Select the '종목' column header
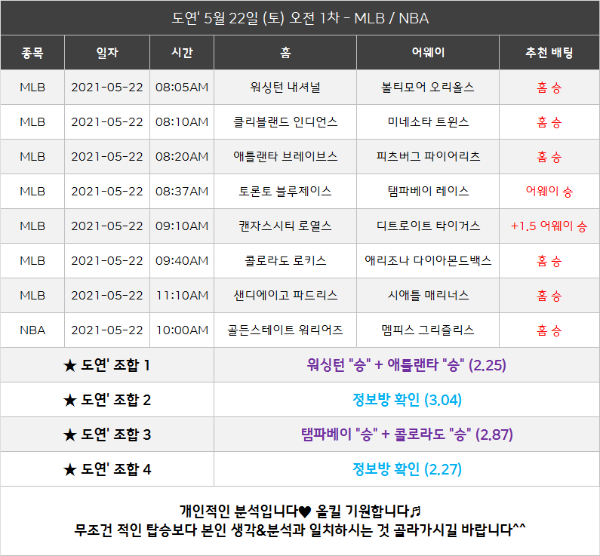Viewport: 600px width, 556px height. pyautogui.click(x=33, y=52)
